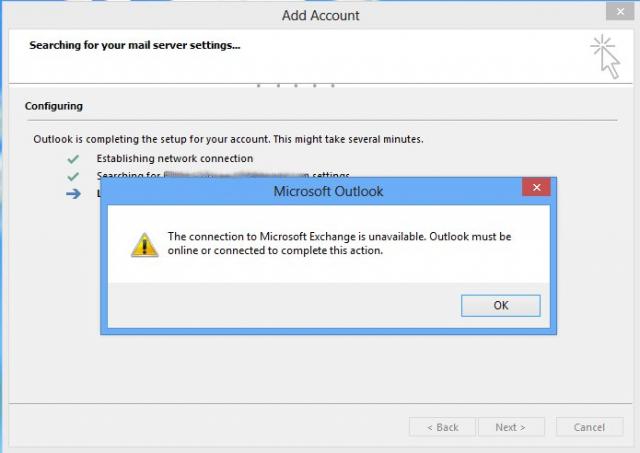Viewport: 640px width, 453px height.
Task: Click the Searching for settings step text
Action: [x=223, y=175]
